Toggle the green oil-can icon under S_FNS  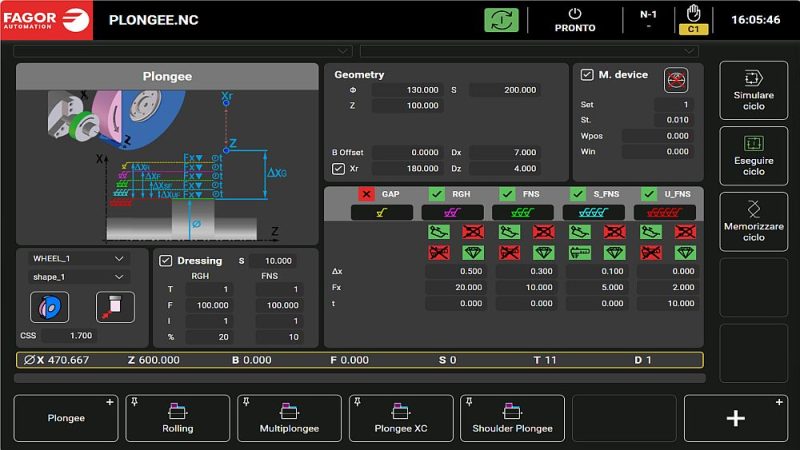click(580, 232)
